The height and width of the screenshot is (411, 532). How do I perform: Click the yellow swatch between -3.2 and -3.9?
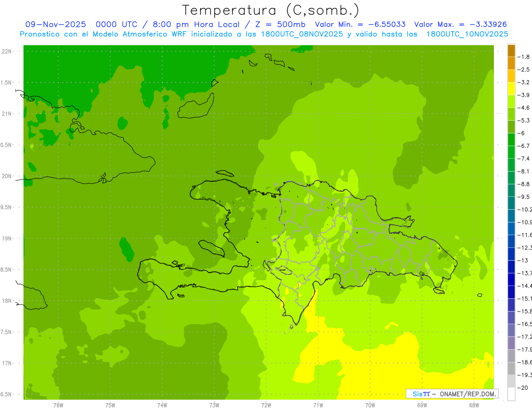[x=511, y=89]
